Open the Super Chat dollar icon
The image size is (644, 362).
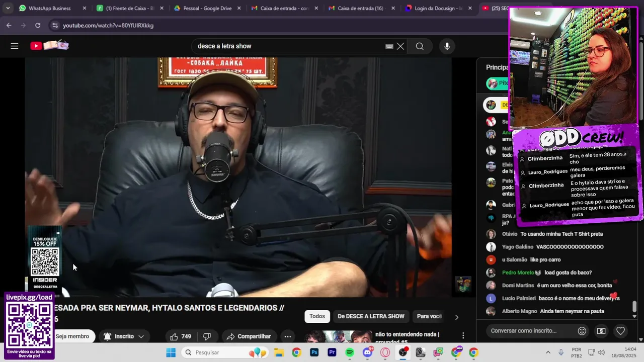coord(601,331)
